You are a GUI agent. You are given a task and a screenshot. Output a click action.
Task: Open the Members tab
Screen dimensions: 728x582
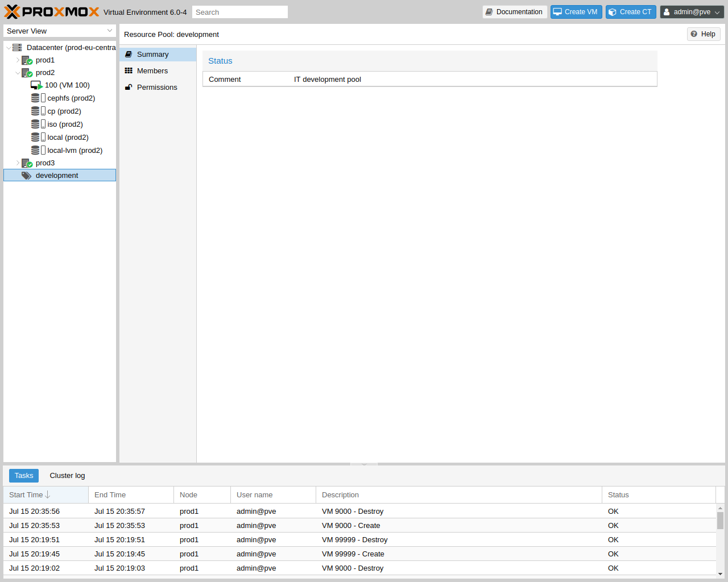(x=152, y=71)
